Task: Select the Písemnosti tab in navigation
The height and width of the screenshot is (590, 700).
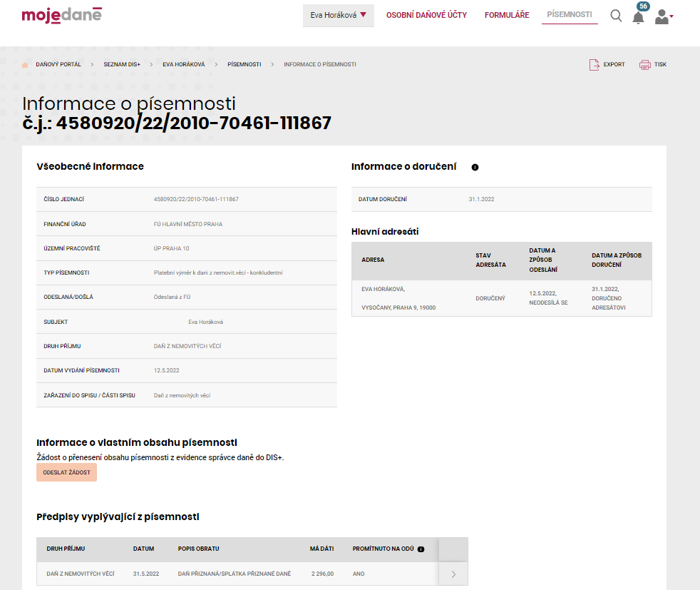Action: click(569, 14)
